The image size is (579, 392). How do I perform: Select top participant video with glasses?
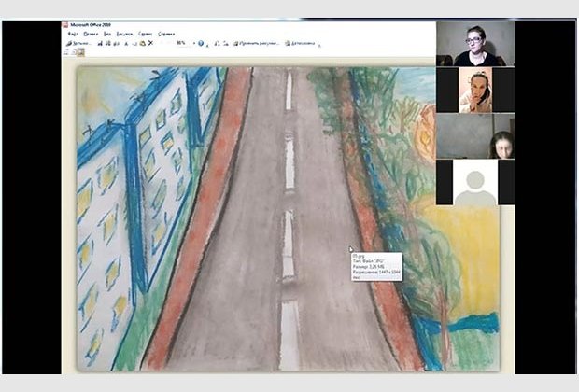[x=475, y=43]
